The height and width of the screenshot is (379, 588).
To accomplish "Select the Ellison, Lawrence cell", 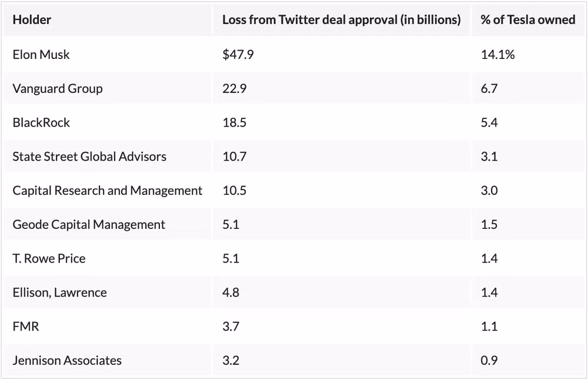I will 59,292.
